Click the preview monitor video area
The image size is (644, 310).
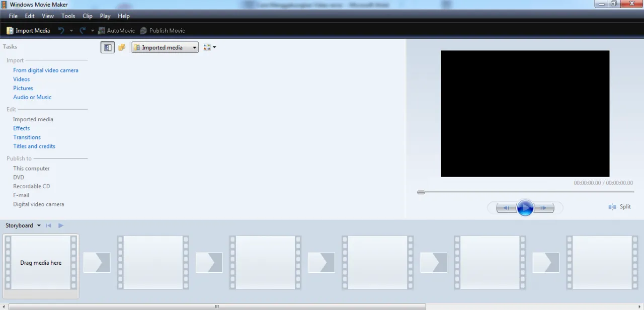click(x=525, y=114)
